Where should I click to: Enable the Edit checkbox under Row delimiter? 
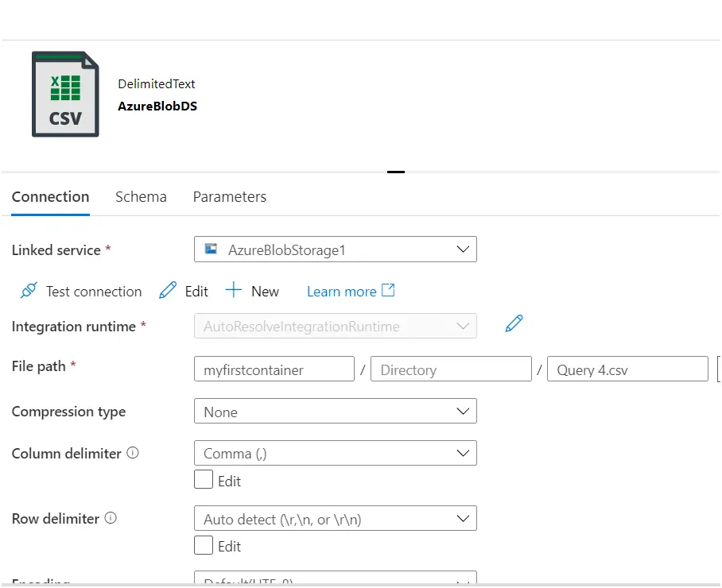click(x=204, y=545)
